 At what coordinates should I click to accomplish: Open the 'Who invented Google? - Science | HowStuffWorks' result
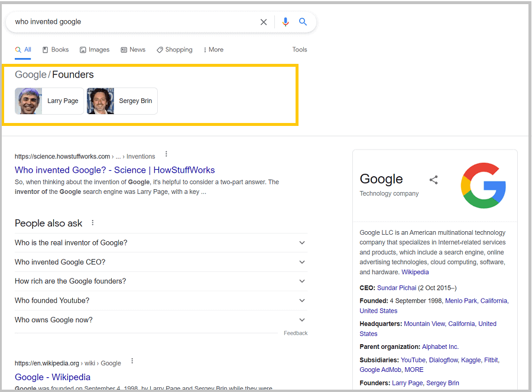115,170
